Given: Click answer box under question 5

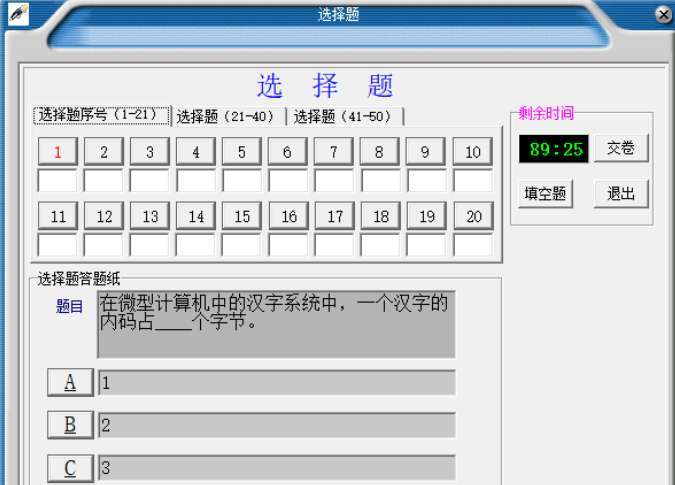Looking at the screenshot, I should click(242, 181).
